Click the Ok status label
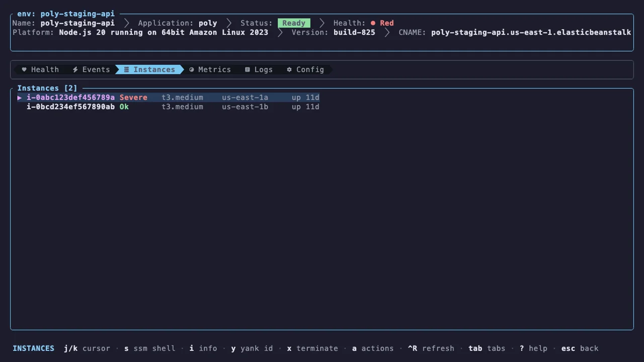This screenshot has width=644, height=362. [124, 107]
